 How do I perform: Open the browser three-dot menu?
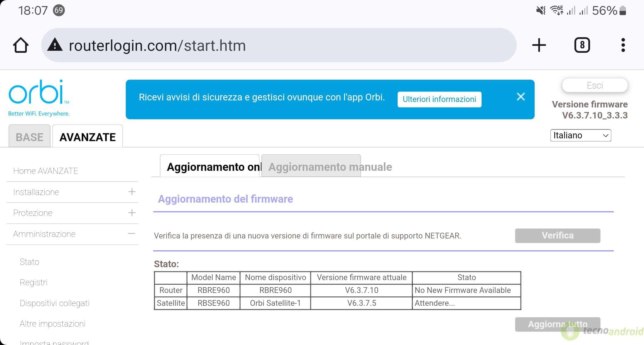(623, 45)
